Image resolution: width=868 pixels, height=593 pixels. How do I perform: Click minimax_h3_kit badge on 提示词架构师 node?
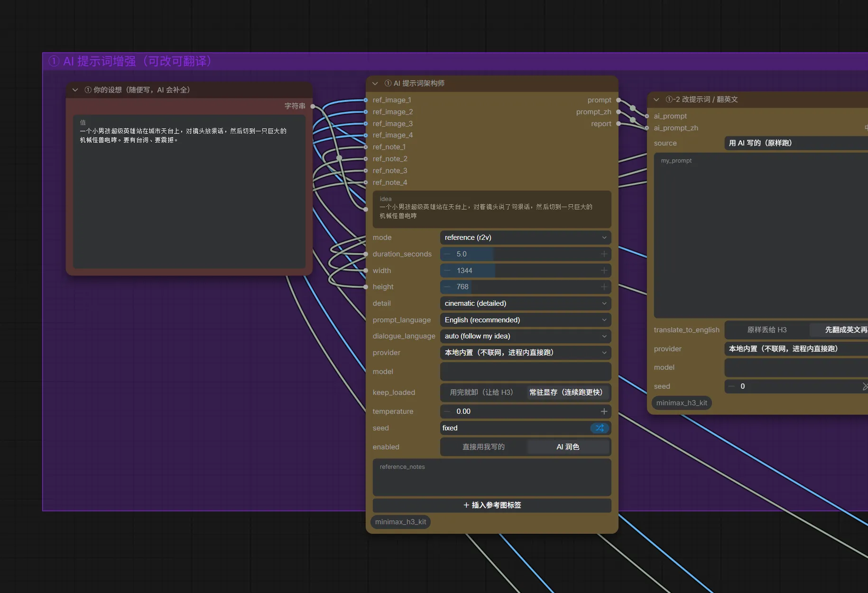coord(400,522)
